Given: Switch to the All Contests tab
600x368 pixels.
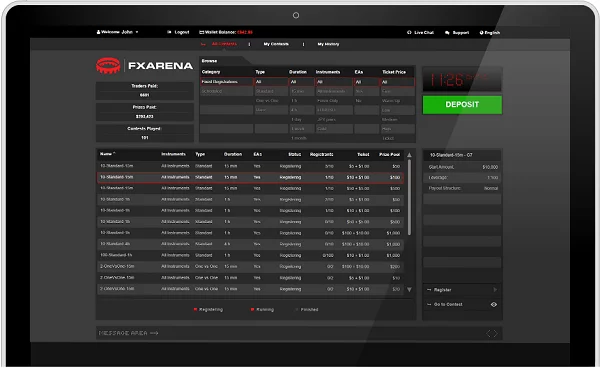Looking at the screenshot, I should (x=224, y=44).
